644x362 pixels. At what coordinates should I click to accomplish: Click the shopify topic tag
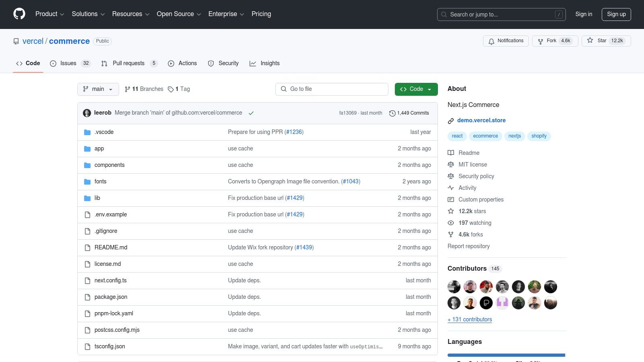pyautogui.click(x=539, y=136)
